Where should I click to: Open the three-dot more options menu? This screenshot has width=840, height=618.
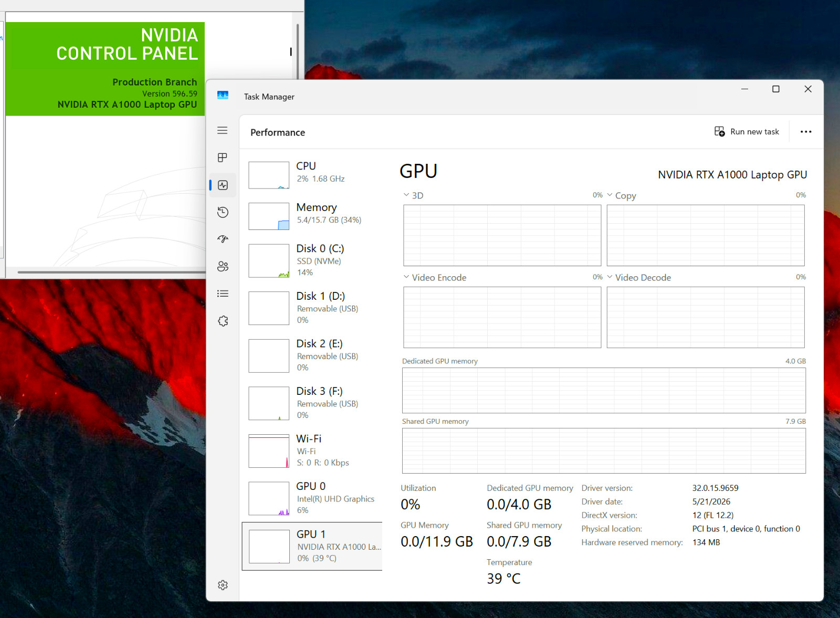pyautogui.click(x=806, y=132)
